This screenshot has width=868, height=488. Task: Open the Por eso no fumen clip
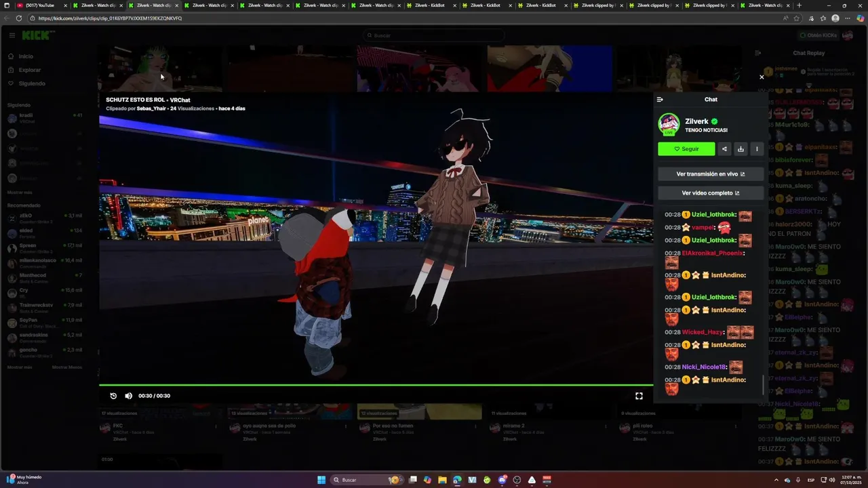click(420, 411)
